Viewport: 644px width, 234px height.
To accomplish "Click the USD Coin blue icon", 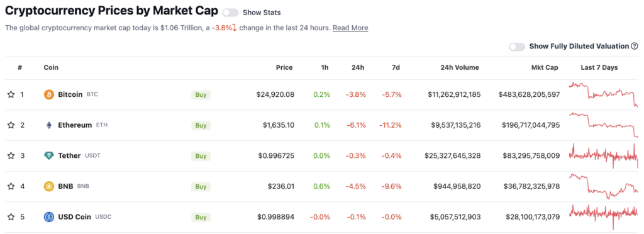I will coord(49,217).
